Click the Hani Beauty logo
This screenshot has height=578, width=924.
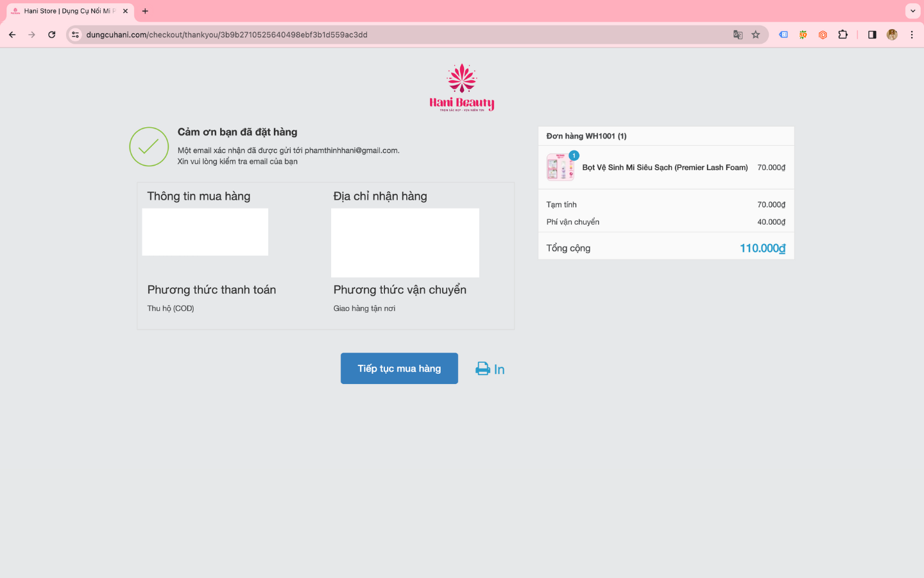(x=462, y=87)
